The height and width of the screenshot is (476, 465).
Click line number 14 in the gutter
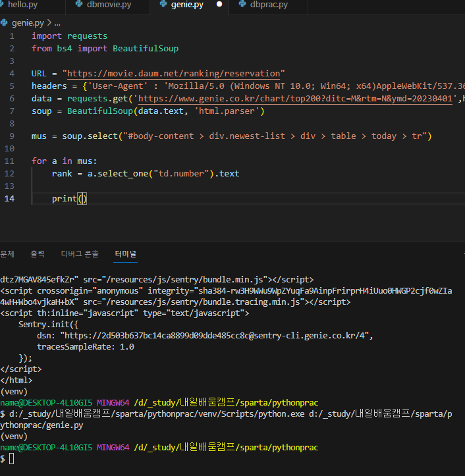pyautogui.click(x=9, y=199)
